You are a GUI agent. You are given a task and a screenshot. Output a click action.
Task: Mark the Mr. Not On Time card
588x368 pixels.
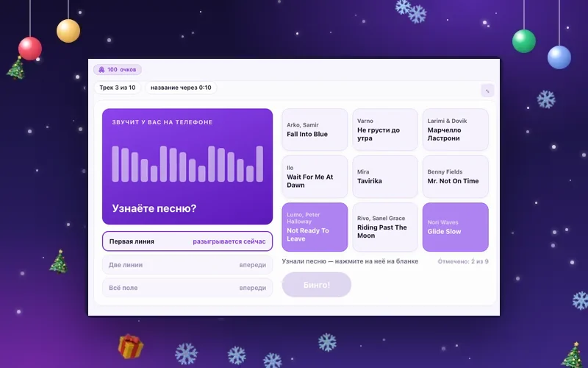(455, 177)
